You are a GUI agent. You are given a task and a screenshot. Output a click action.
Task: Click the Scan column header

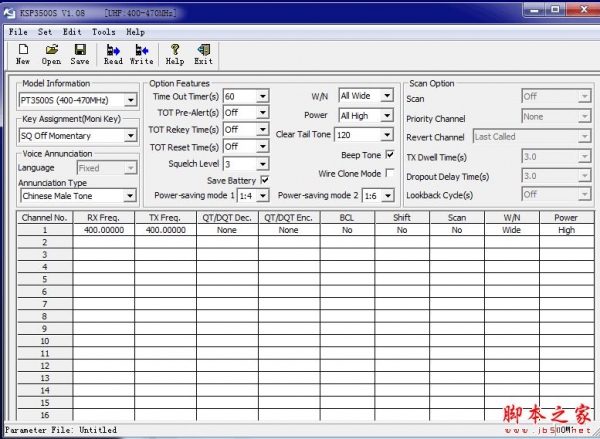point(457,218)
